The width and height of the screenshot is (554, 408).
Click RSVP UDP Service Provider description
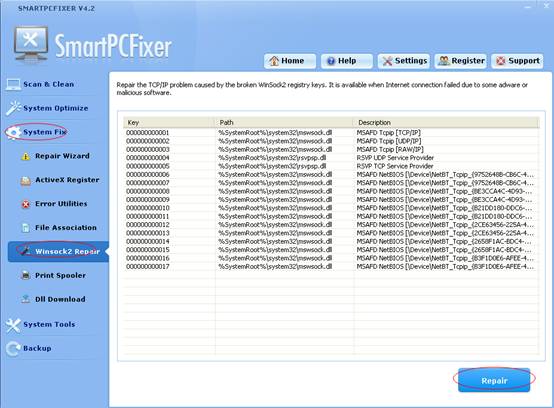click(x=395, y=158)
